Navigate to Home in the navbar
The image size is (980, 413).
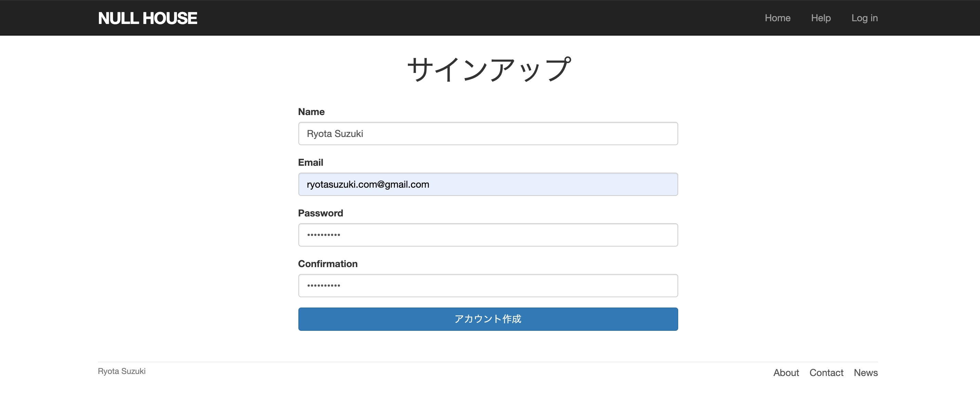tap(777, 17)
